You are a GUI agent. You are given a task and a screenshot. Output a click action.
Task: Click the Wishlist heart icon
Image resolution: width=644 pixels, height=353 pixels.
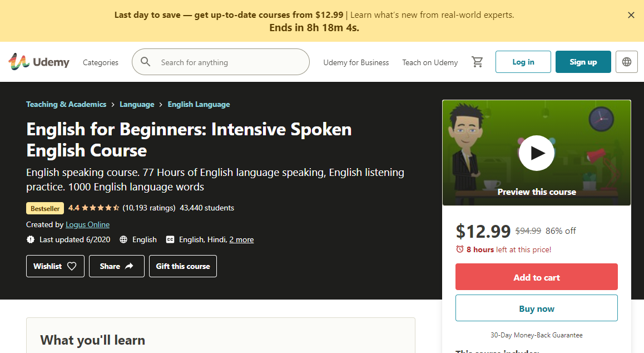[73, 266]
